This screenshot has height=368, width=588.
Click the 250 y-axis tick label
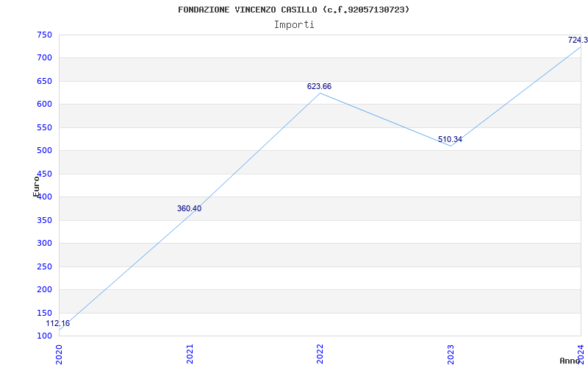pos(44,266)
